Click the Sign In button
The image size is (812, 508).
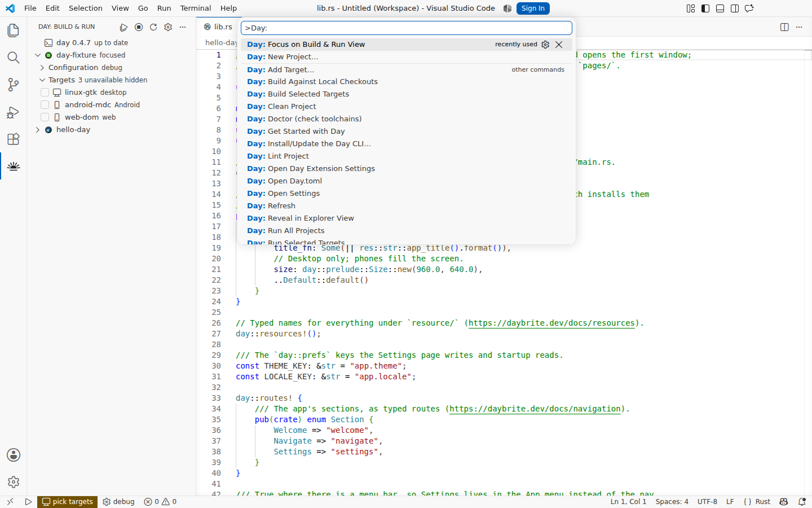(533, 8)
